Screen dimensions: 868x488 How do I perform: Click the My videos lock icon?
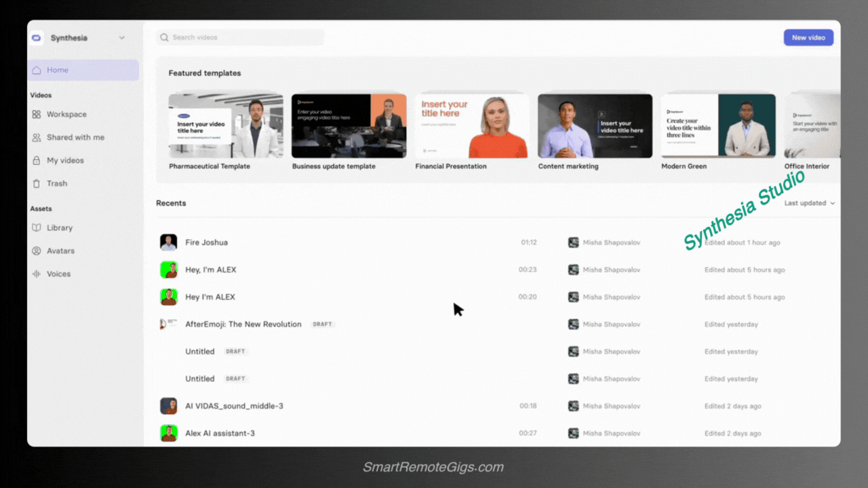click(37, 161)
